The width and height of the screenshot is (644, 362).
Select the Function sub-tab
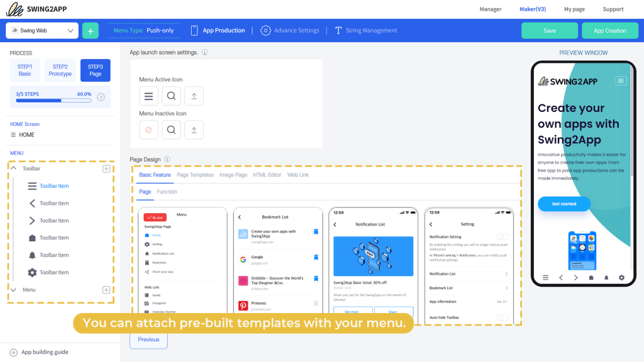pos(167,192)
